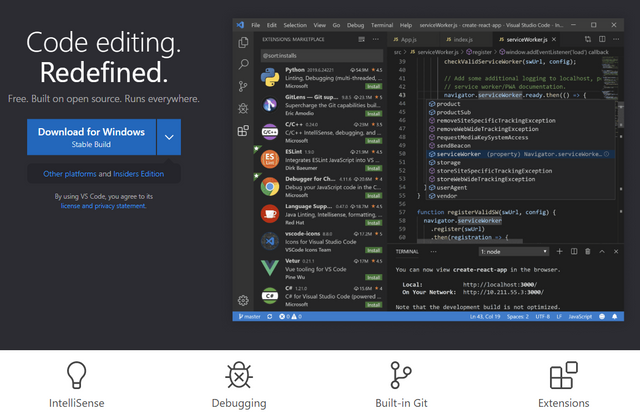Click the Vetur extension logo
The height and width of the screenshot is (419, 640).
(270, 268)
